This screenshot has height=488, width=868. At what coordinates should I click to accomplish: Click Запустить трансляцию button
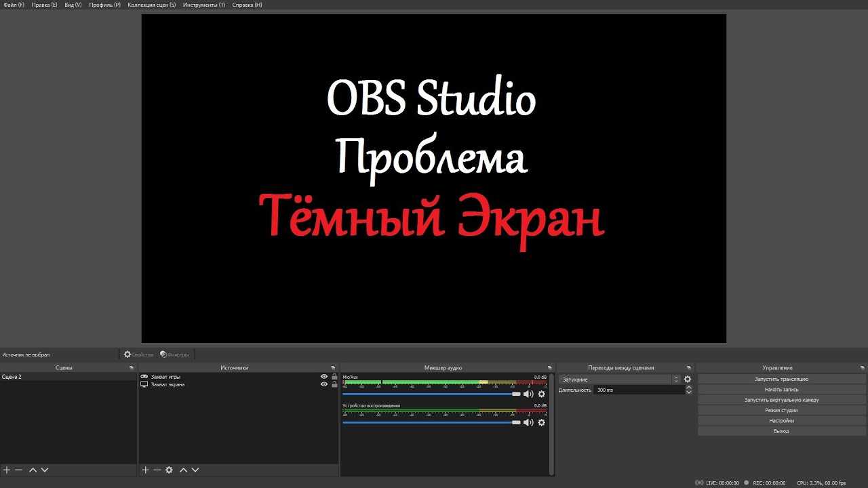(781, 380)
